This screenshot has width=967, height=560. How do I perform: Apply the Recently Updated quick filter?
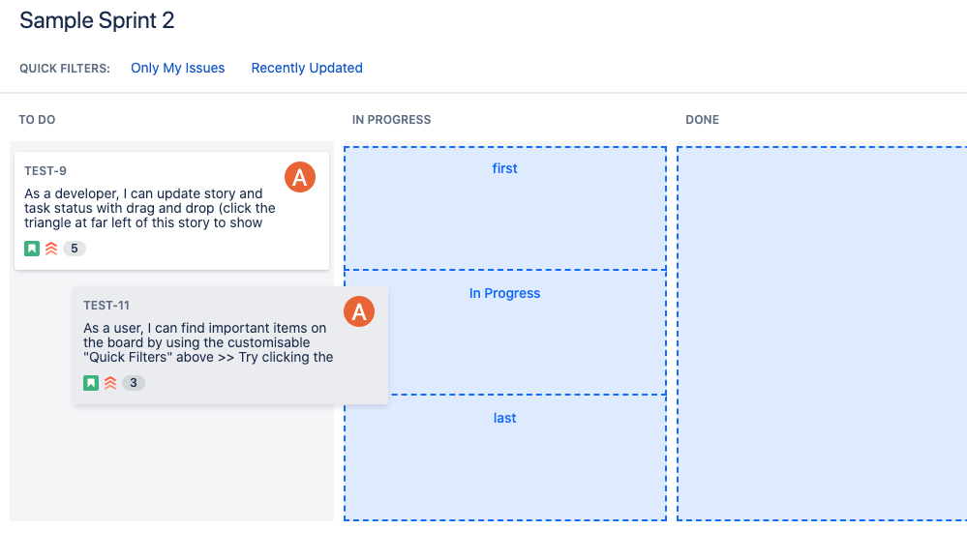point(307,68)
